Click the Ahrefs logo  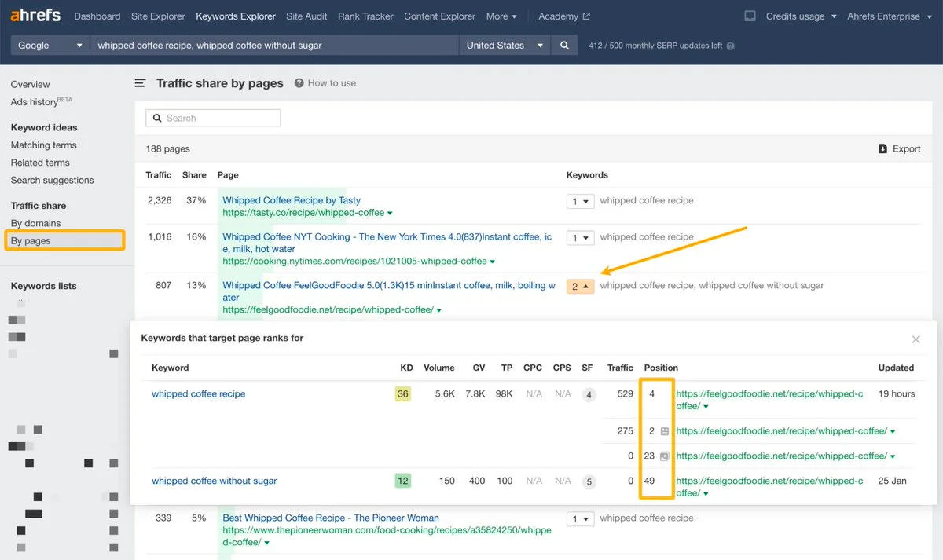(x=36, y=16)
